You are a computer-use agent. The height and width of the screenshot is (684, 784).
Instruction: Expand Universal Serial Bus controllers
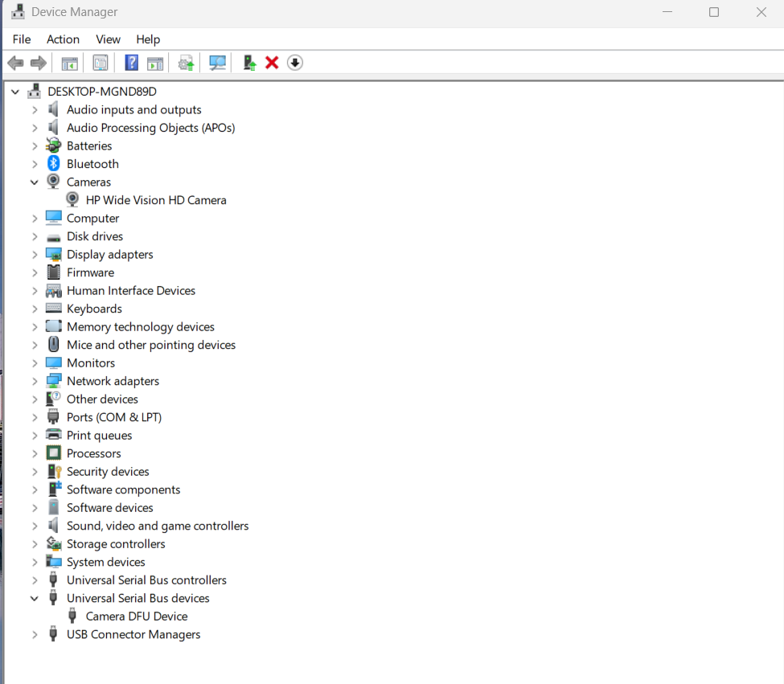pos(35,580)
